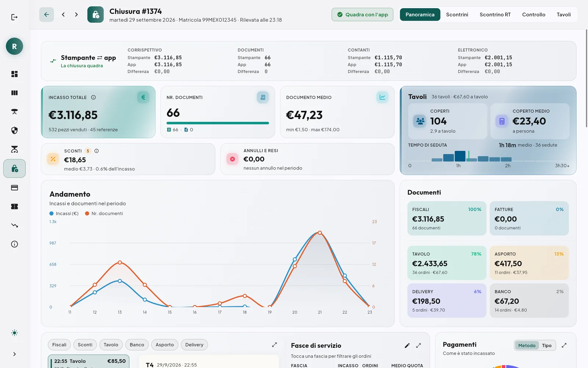Toggle the Asporto filter chip

pyautogui.click(x=165, y=345)
